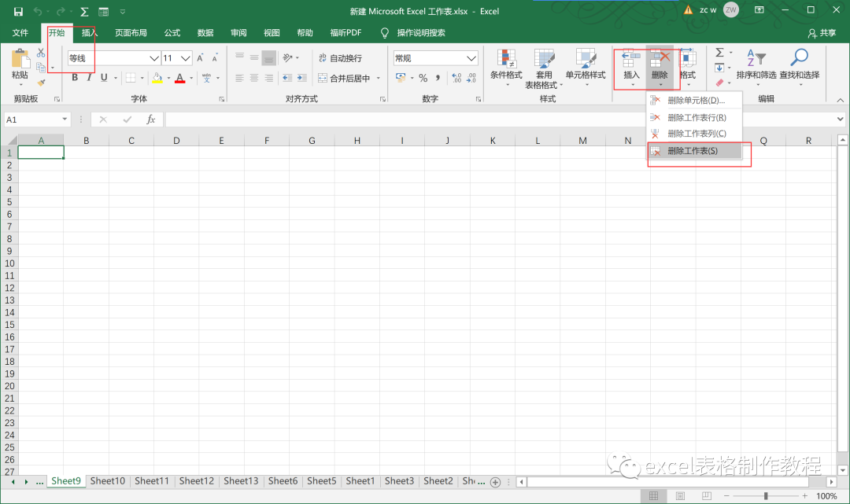The width and height of the screenshot is (850, 504).
Task: Click the 删除 delete cells button
Action: pos(660,67)
